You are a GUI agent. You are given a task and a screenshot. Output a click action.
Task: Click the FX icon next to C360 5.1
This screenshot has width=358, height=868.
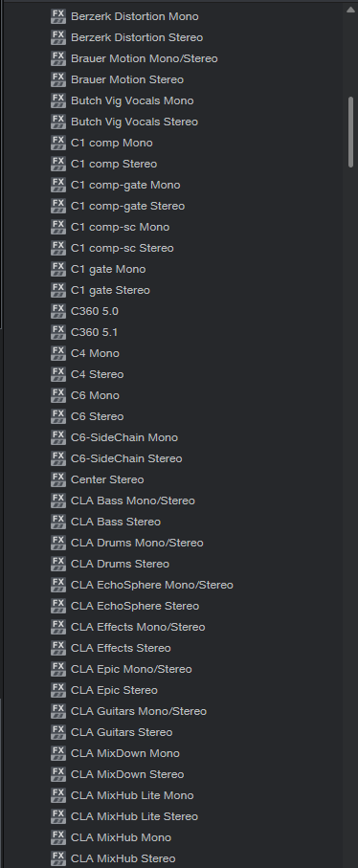[x=58, y=332]
